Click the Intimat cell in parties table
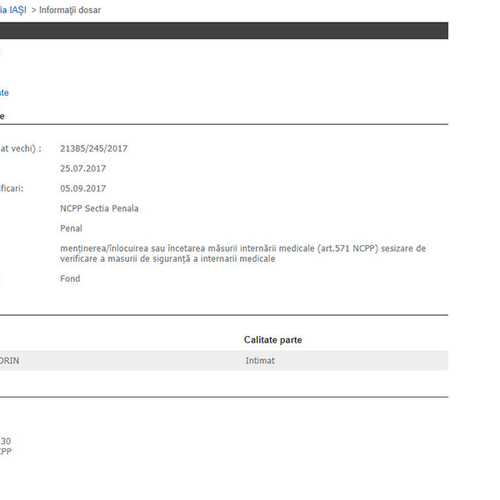The image size is (500, 500). [260, 360]
